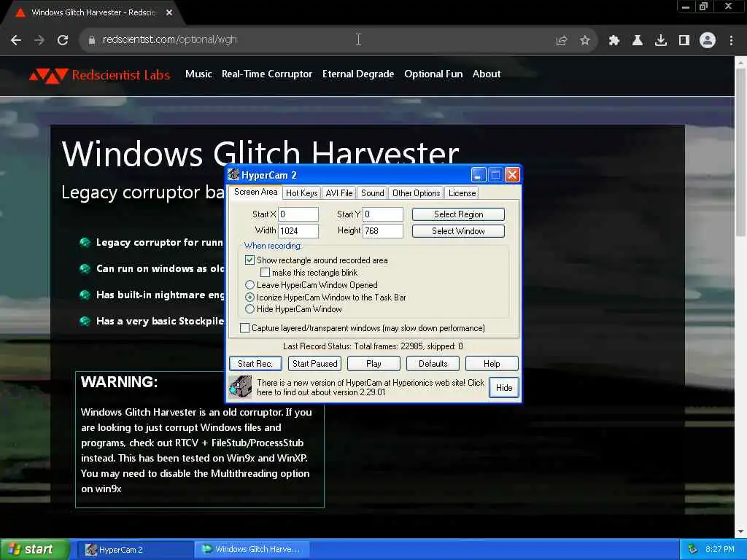
Task: Open the Music menu on the website
Action: click(x=198, y=74)
